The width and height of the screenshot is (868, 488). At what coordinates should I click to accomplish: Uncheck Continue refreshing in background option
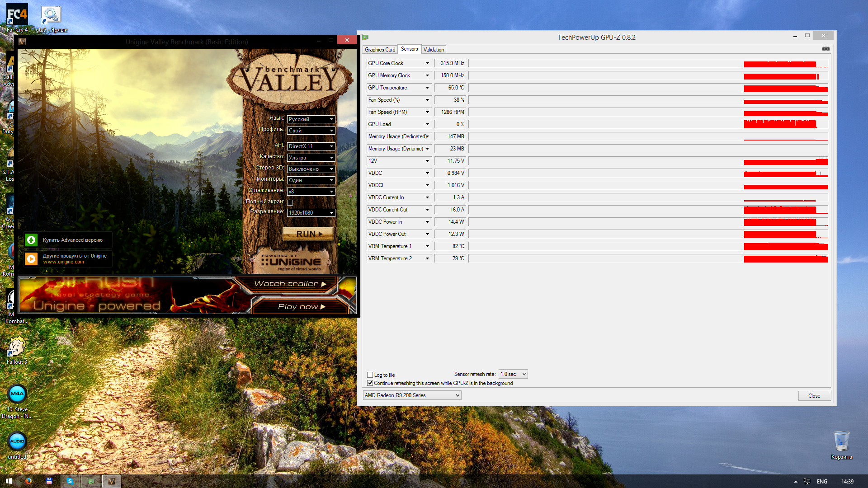[370, 383]
